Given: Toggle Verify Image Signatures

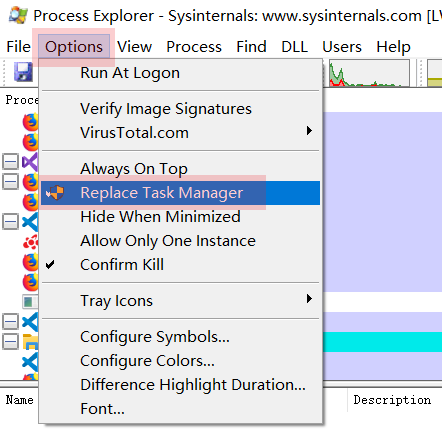Looking at the screenshot, I should 180,109.
